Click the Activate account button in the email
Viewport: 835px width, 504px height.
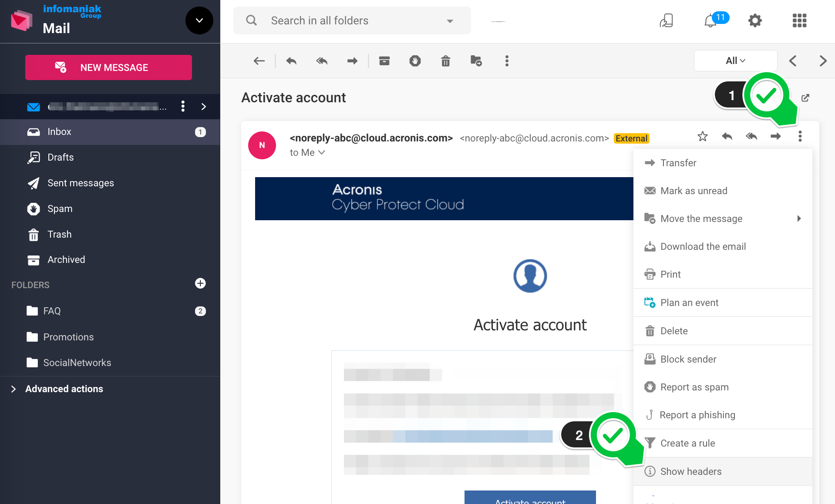tap(530, 497)
